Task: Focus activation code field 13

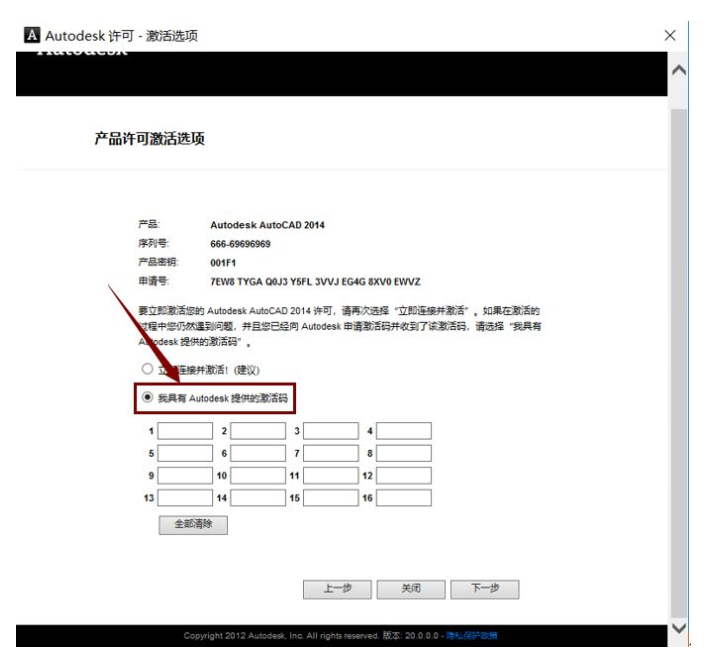Action: 185,498
